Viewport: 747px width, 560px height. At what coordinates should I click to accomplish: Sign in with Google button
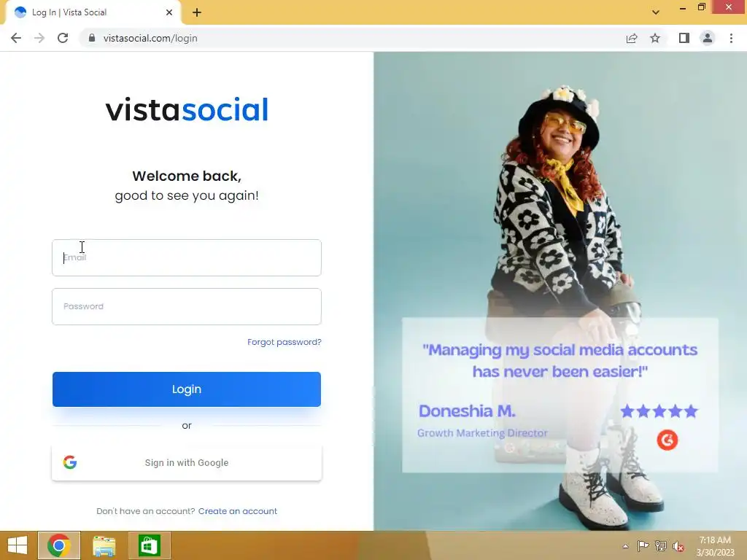[x=187, y=462]
